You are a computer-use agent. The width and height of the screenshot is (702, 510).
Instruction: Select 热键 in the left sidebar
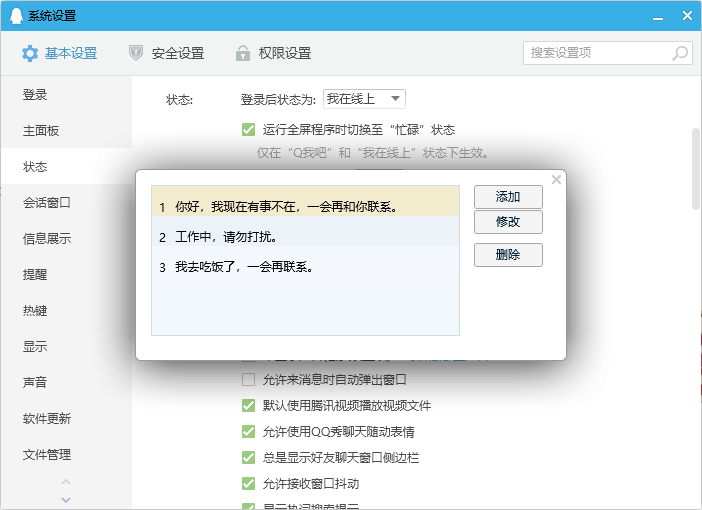click(x=35, y=311)
